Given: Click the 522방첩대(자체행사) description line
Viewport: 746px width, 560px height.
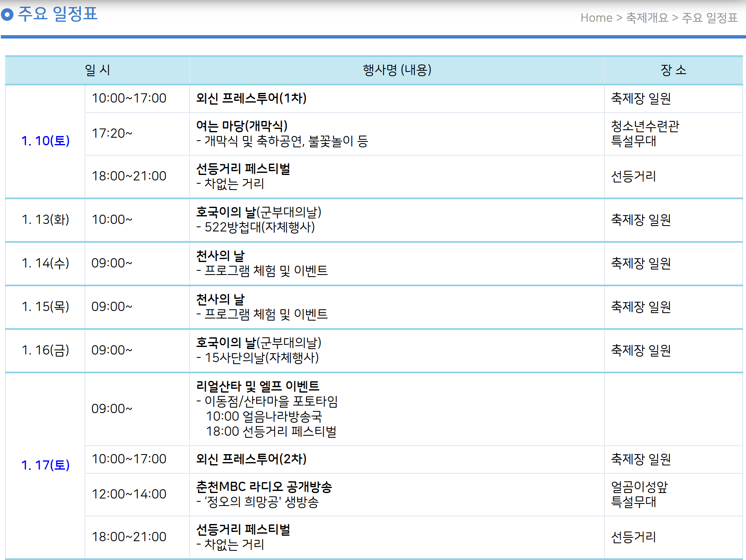Looking at the screenshot, I should (255, 227).
